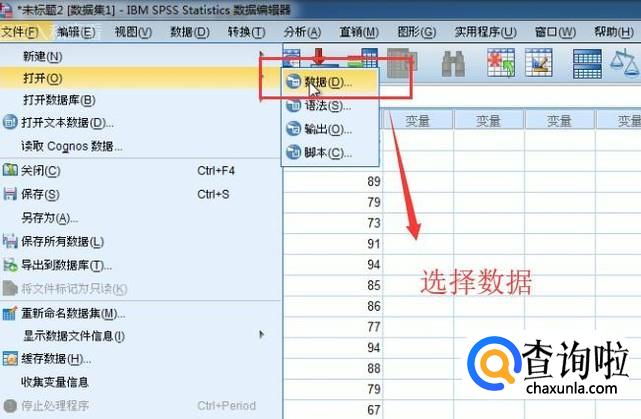Select the cell containing 88
The image size is (641, 419).
click(333, 369)
